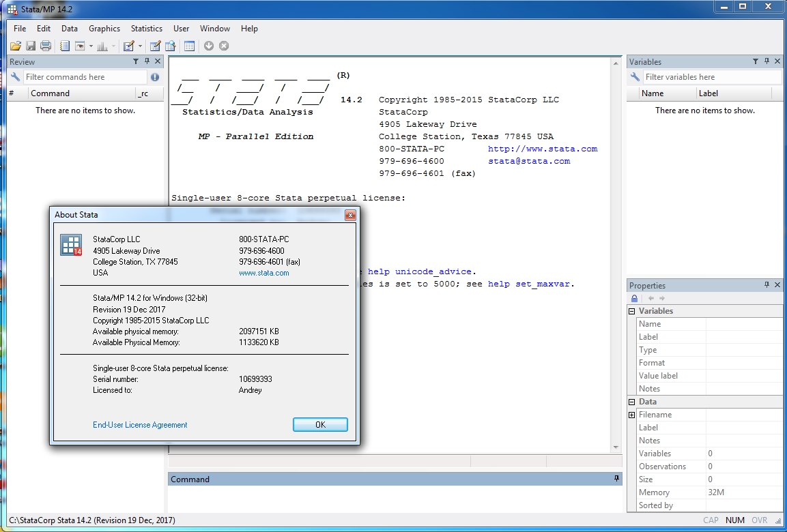Open the Window menu
787x532 pixels.
pos(215,29)
